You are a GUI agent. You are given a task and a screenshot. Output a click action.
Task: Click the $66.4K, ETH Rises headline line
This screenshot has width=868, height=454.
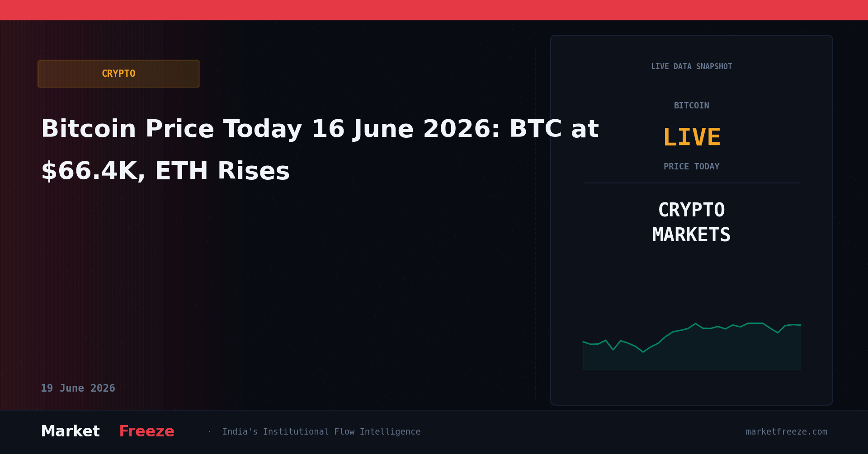[165, 172]
